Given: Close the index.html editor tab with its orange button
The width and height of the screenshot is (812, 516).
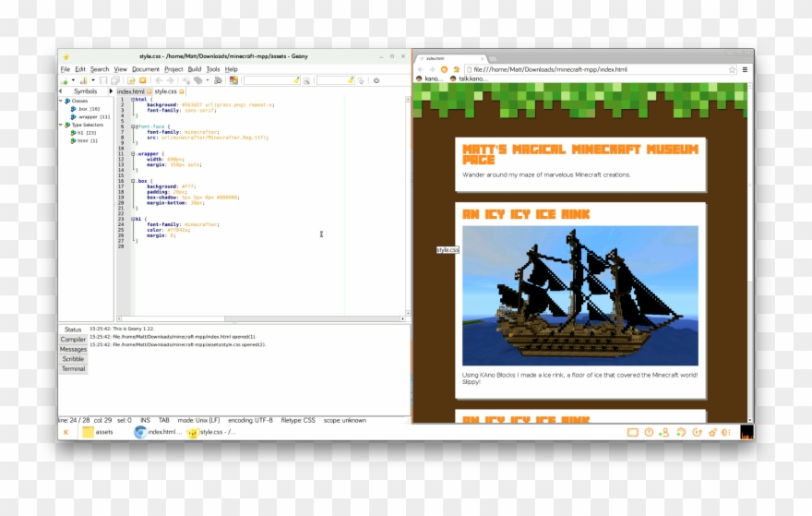Looking at the screenshot, I should [149, 91].
